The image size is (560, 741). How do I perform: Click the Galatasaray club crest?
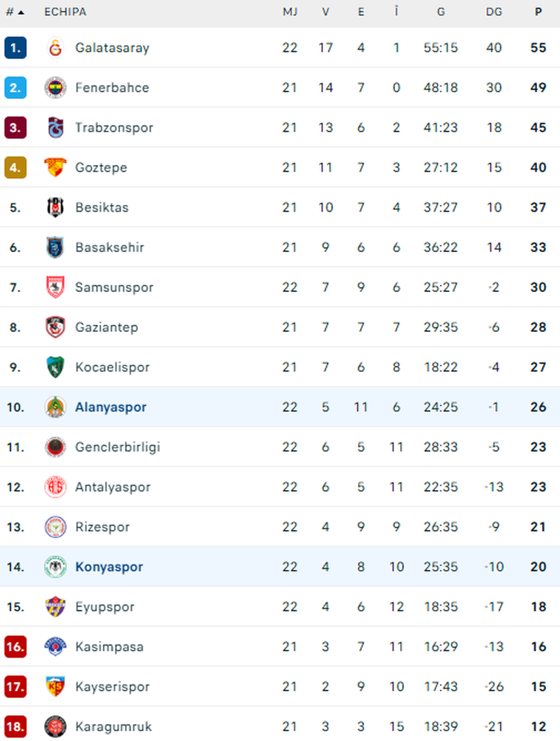(56, 47)
